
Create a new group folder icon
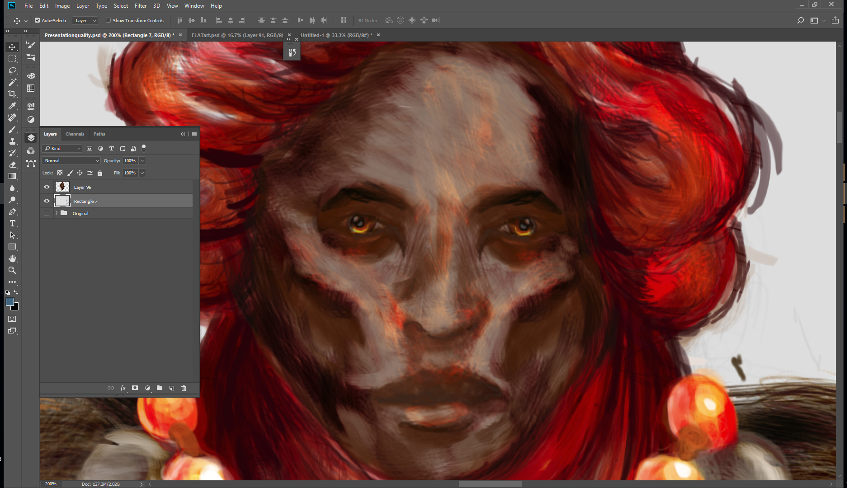tap(160, 388)
